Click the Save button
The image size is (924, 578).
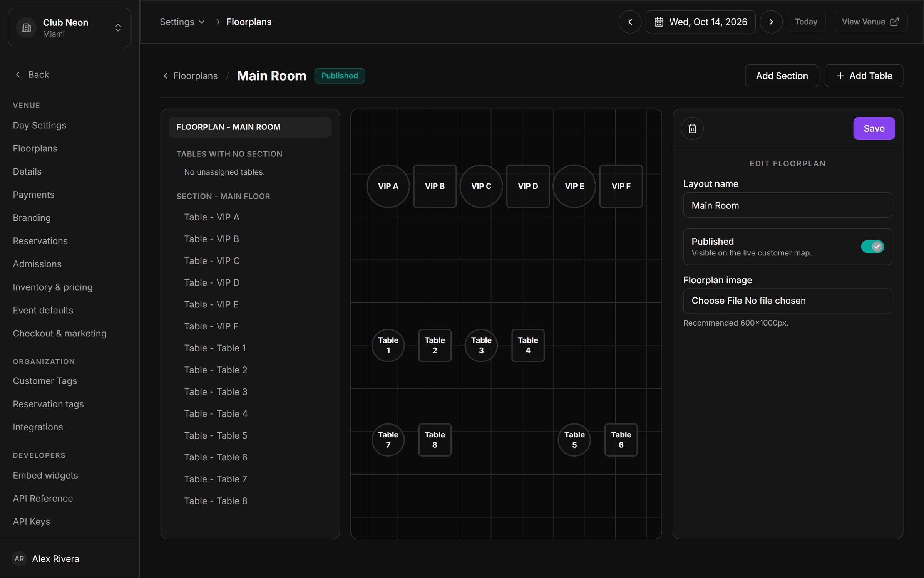[x=874, y=128]
